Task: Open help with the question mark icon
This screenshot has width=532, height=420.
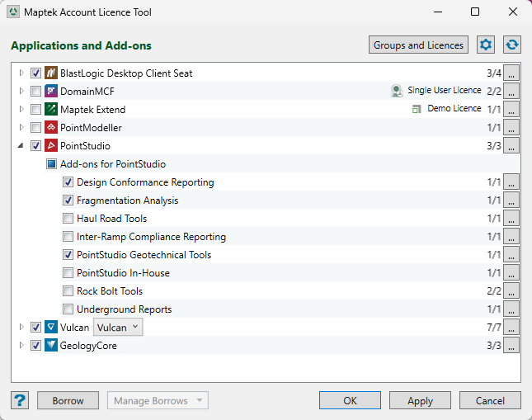Action: 20,401
